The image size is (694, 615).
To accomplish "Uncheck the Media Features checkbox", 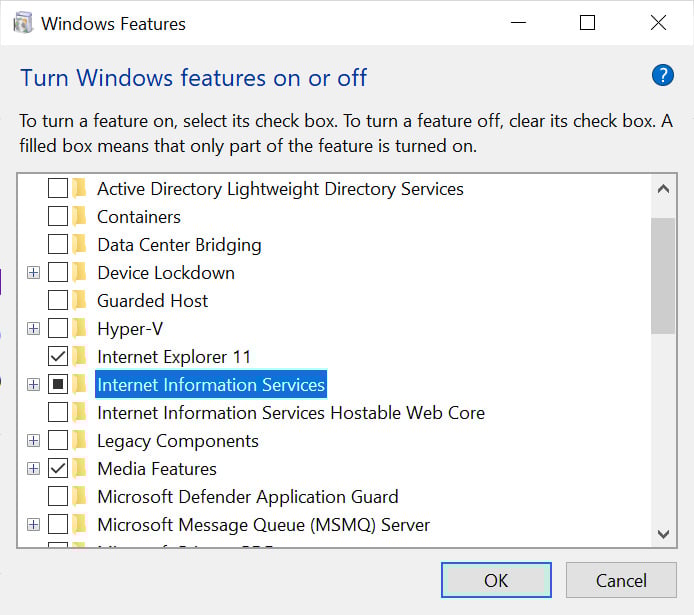I will pos(58,468).
